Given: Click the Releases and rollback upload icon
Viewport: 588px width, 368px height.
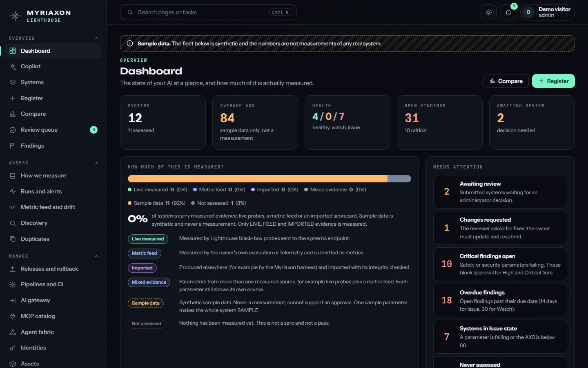Looking at the screenshot, I should (13, 269).
